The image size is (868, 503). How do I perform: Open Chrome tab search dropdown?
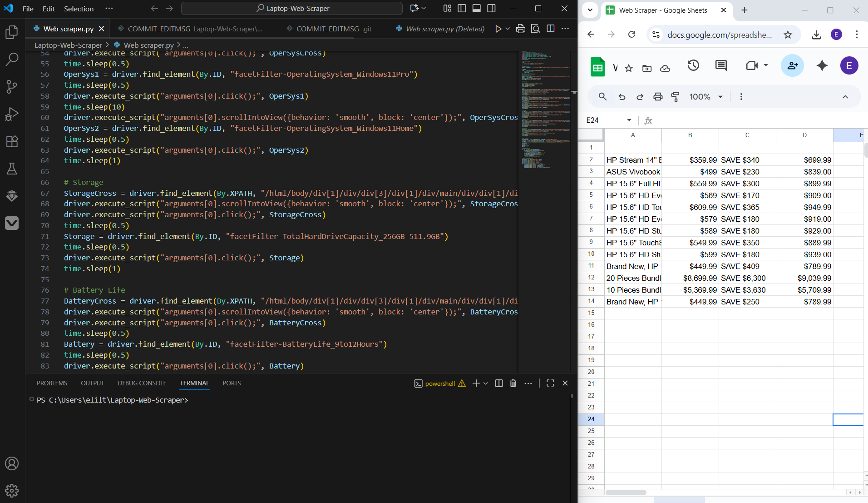(x=590, y=10)
